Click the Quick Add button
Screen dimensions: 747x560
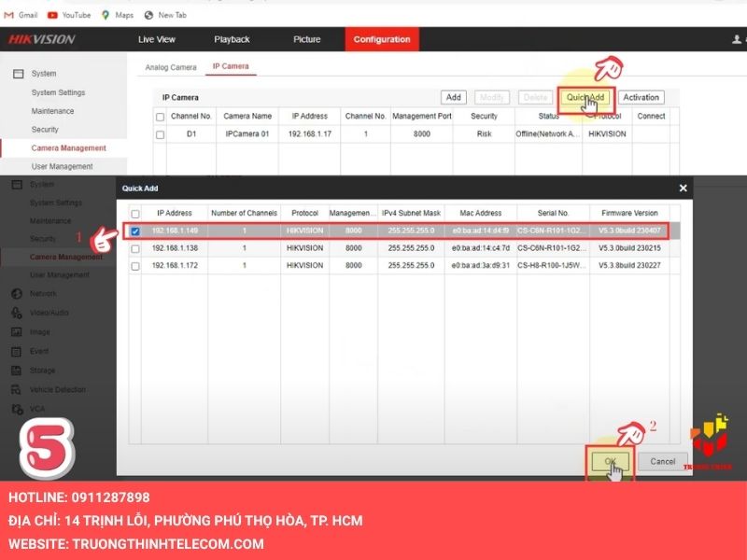[585, 97]
